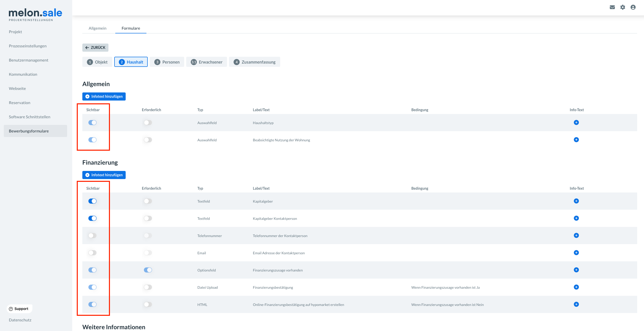Image resolution: width=644 pixels, height=331 pixels.
Task: Toggle Erforderlich switch for Finanzierungszusage vorhanden
Action: [x=148, y=270]
